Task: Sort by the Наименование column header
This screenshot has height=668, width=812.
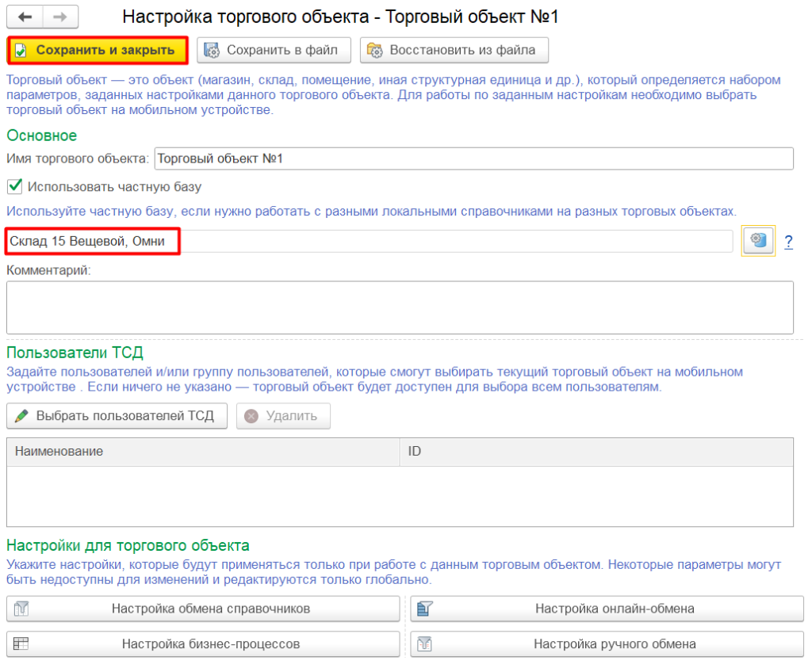Action: point(203,452)
